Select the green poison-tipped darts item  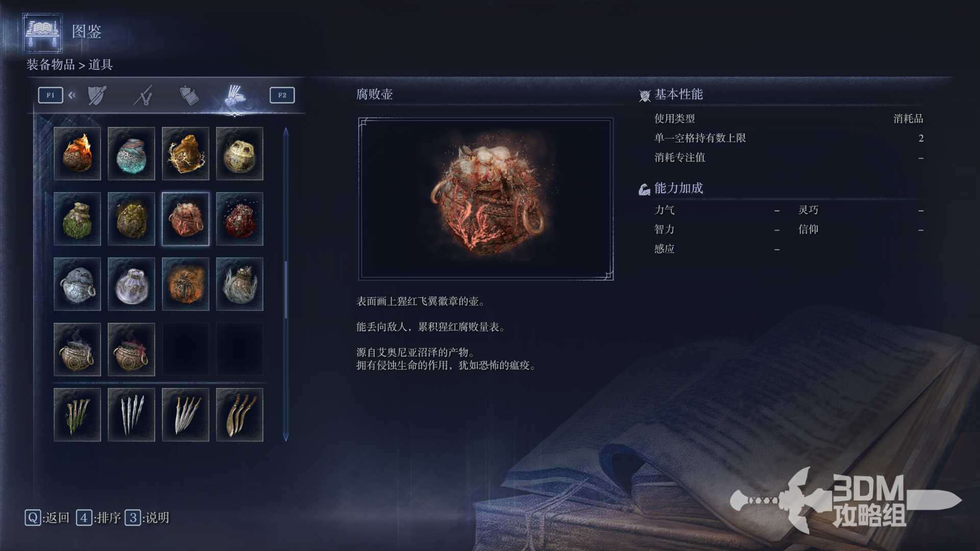(77, 415)
